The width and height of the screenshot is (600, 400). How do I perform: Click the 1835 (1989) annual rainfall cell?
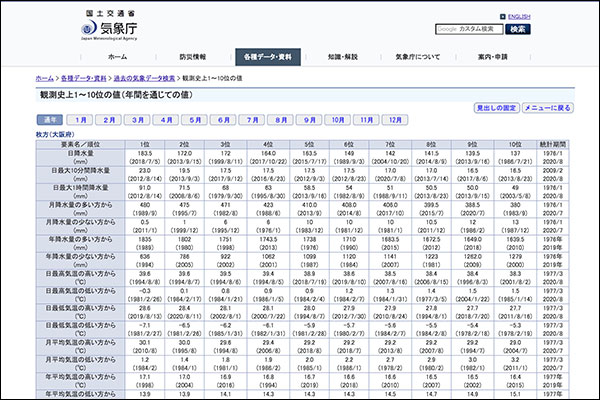coord(145,243)
